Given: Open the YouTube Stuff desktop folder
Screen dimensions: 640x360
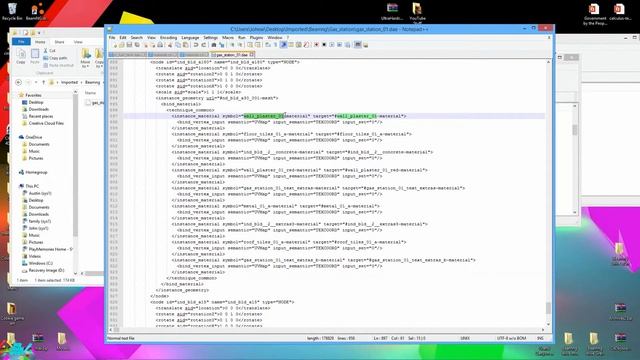Looking at the screenshot, I should click(x=417, y=12).
